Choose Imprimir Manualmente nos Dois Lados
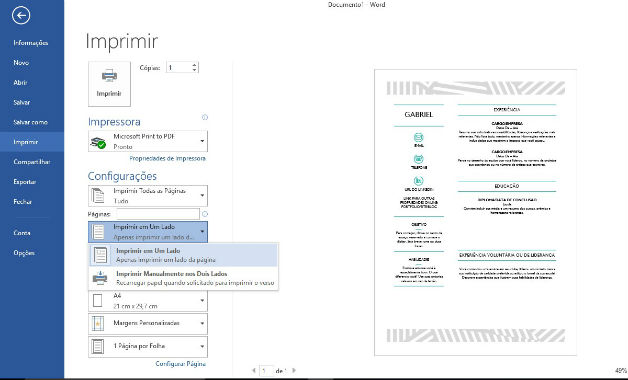This screenshot has height=380, width=628. pos(183,278)
